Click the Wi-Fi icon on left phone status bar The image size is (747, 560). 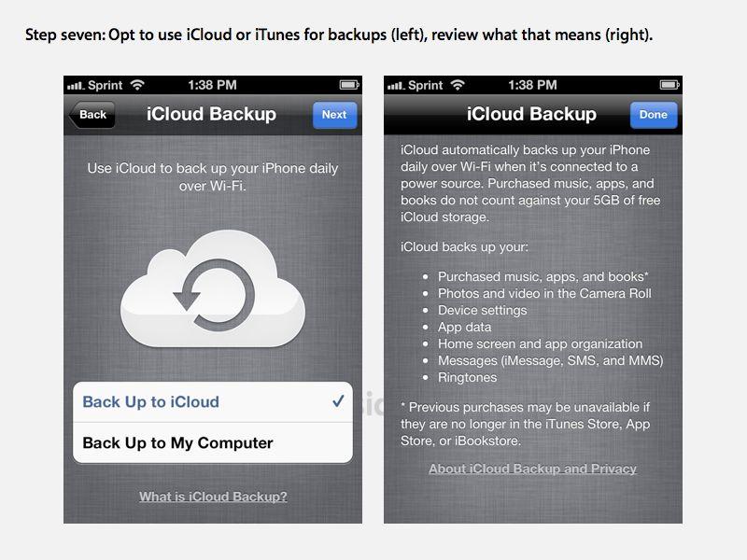coord(137,85)
